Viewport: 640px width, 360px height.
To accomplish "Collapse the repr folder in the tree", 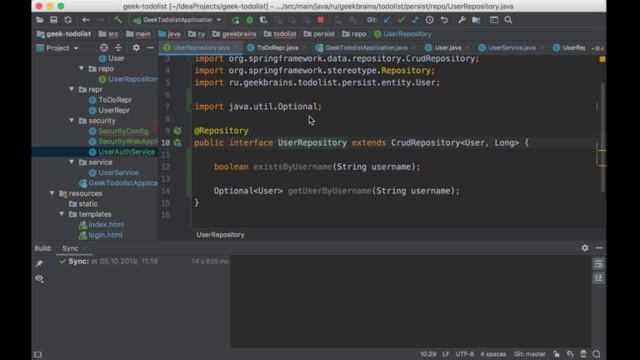I will pyautogui.click(x=71, y=89).
